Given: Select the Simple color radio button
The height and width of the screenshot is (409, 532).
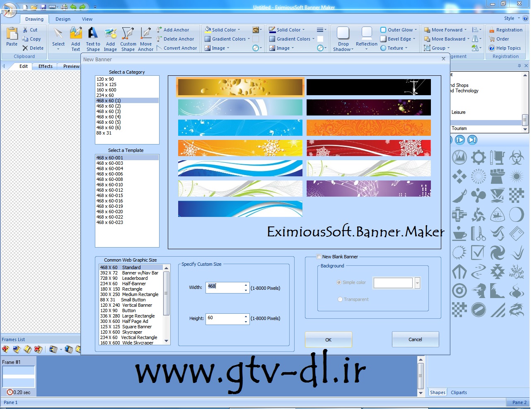Looking at the screenshot, I should click(339, 282).
